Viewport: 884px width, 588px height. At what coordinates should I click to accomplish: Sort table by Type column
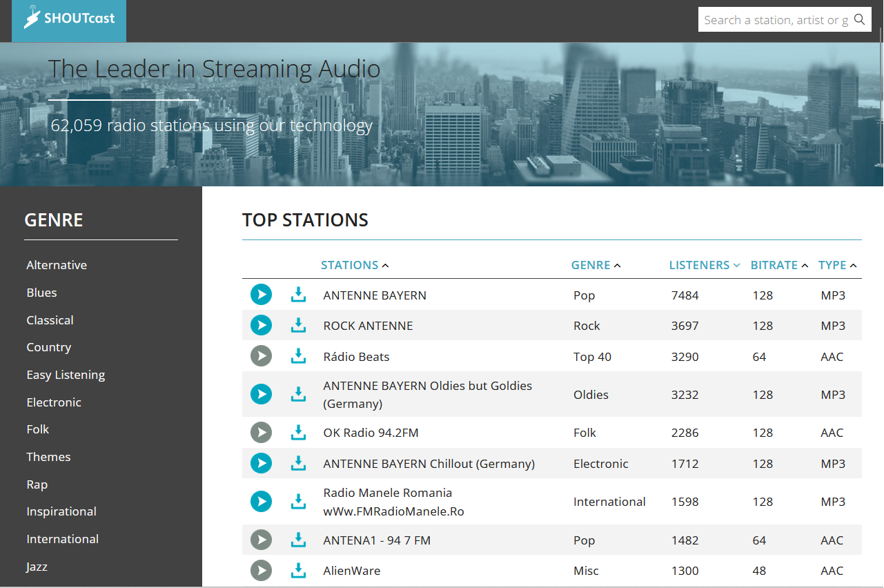point(838,265)
